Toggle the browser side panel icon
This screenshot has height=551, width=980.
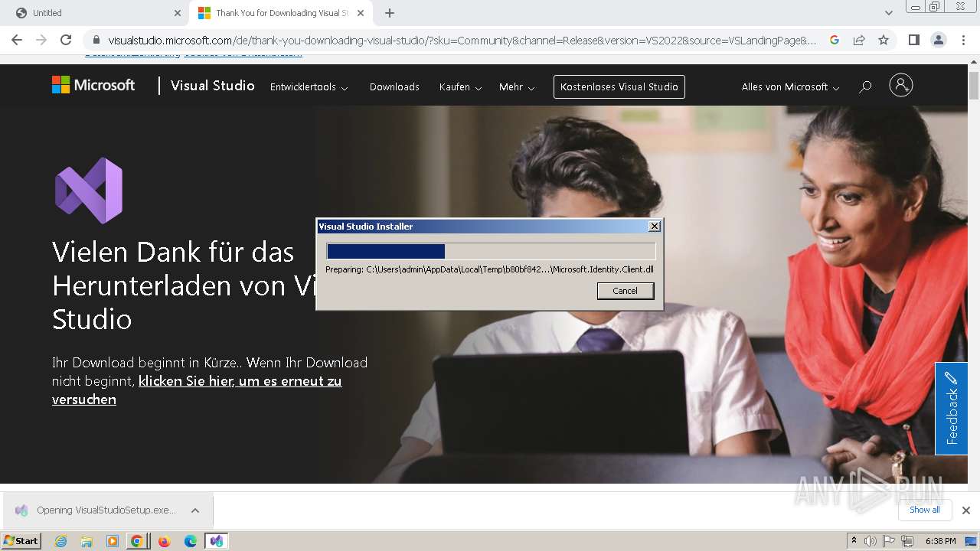point(913,40)
